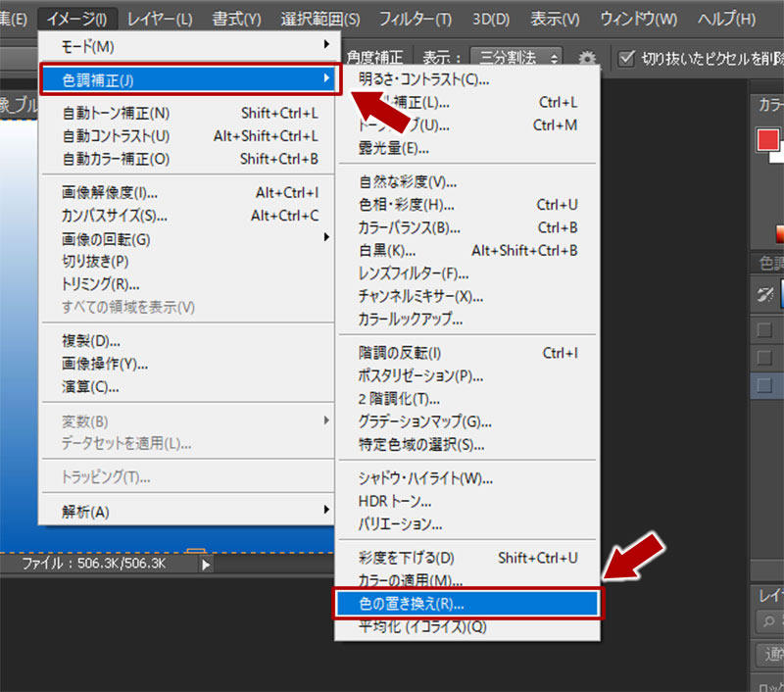Open カンバスサイズ(S)... dialog

click(189, 216)
